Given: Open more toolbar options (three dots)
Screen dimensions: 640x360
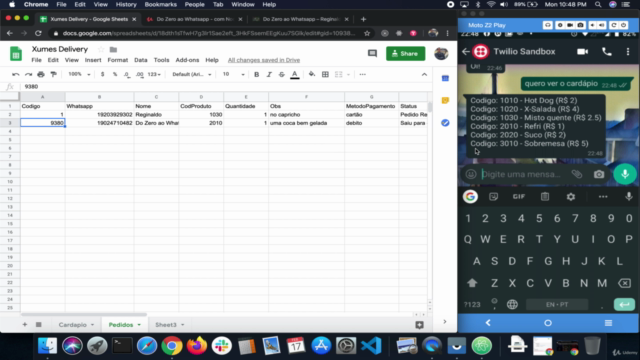Looking at the screenshot, I should coord(362,74).
